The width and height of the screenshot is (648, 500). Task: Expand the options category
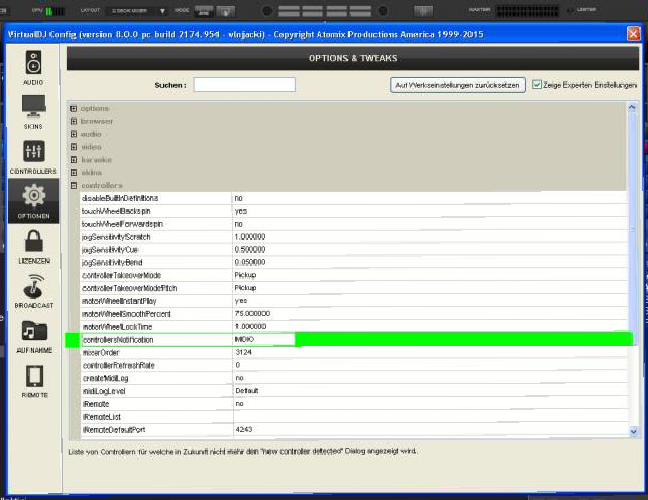(74, 108)
